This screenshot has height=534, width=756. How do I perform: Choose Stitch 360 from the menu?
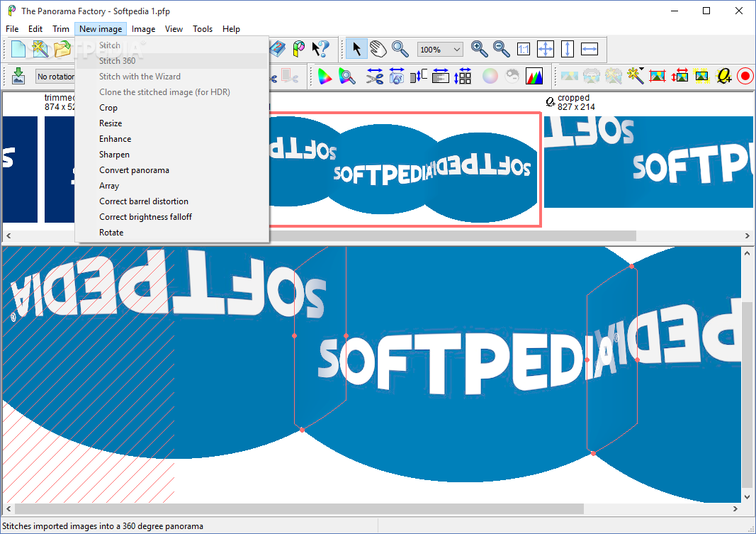(x=171, y=61)
